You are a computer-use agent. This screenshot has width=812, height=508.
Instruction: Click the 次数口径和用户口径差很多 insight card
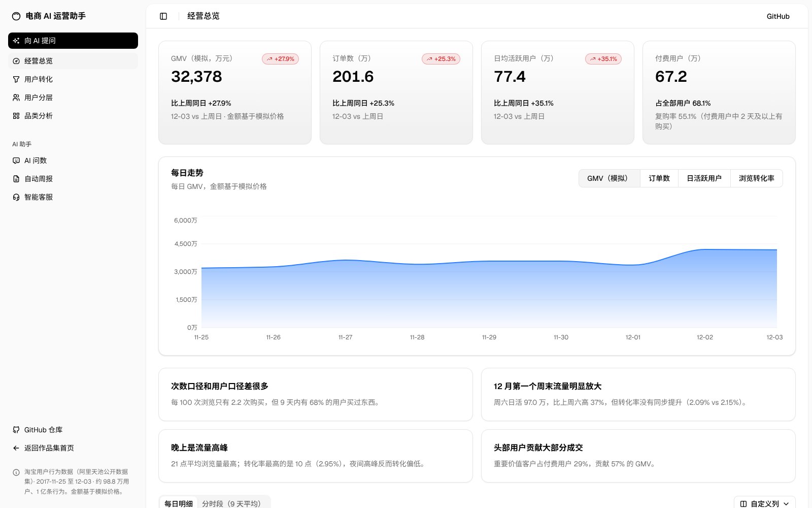316,394
